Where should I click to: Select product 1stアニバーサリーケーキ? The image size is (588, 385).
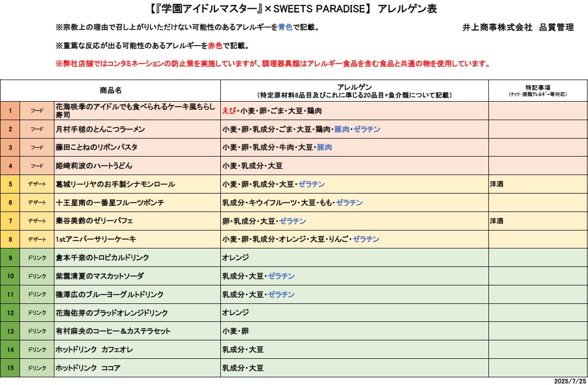[137, 240]
